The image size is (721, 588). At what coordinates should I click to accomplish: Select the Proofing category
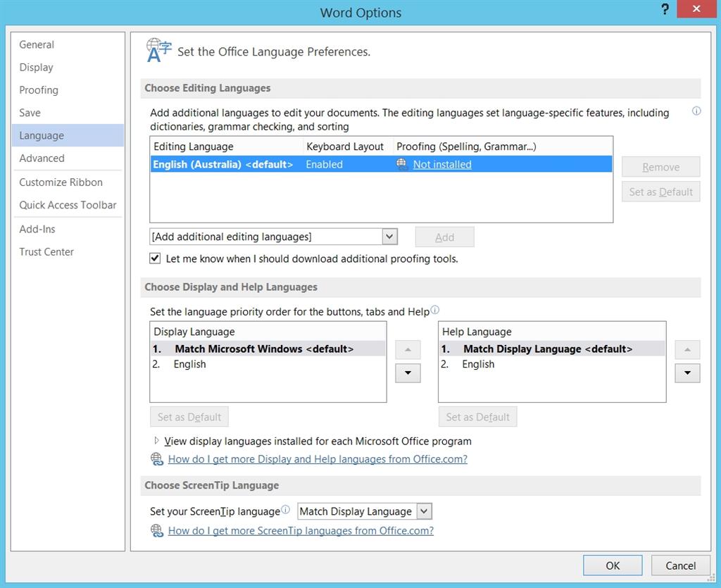[68, 90]
